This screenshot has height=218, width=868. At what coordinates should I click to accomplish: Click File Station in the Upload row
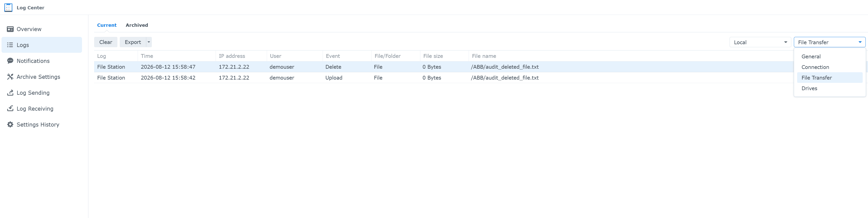pyautogui.click(x=111, y=78)
